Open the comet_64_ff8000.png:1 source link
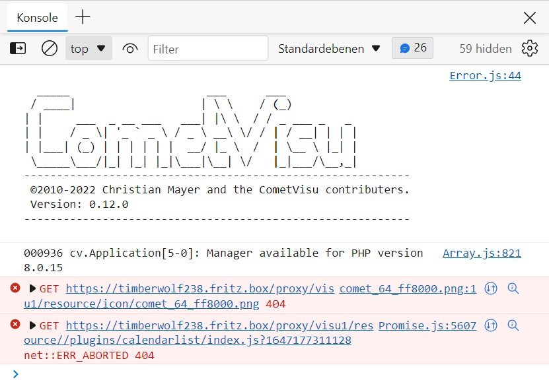Screen dimensions: 549x392 coord(408,288)
